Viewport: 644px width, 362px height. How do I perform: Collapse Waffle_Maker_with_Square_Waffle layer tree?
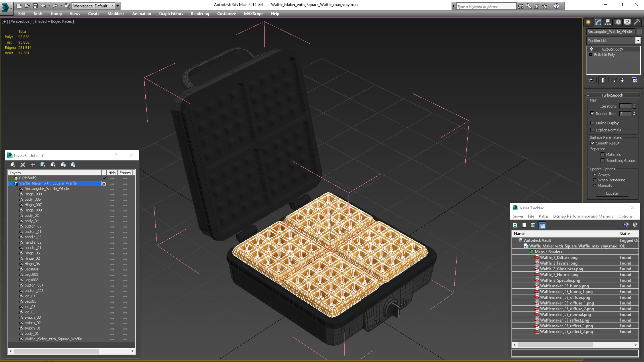[11, 183]
